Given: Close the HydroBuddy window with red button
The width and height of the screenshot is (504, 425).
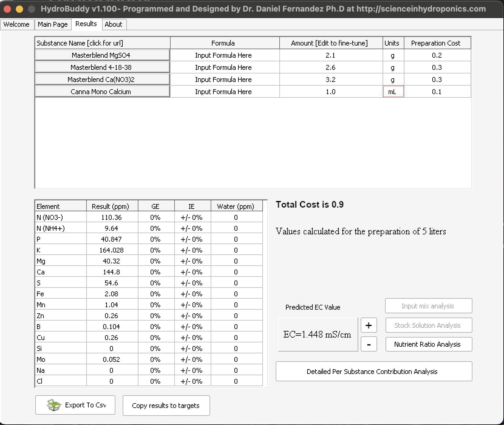Looking at the screenshot, I should tap(7, 9).
